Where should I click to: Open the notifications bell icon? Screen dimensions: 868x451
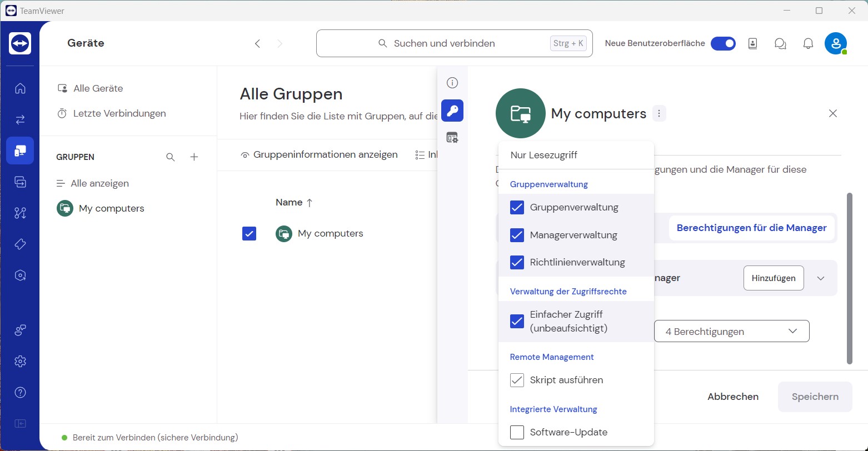(x=808, y=43)
